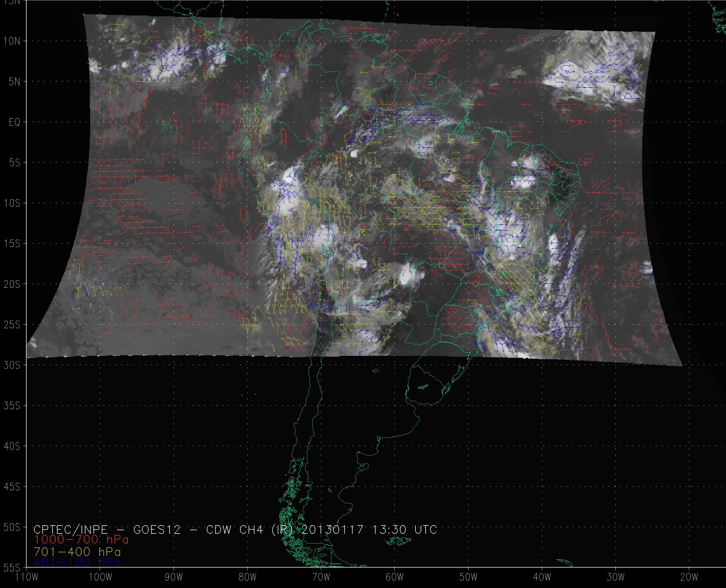Click the 10N latitude label
This screenshot has width=726, height=588.
click(12, 41)
